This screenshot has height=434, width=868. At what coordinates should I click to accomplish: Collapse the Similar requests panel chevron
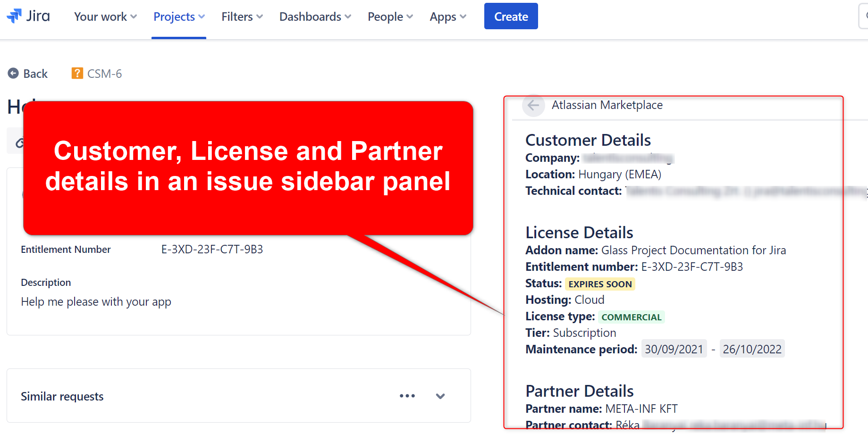tap(440, 396)
